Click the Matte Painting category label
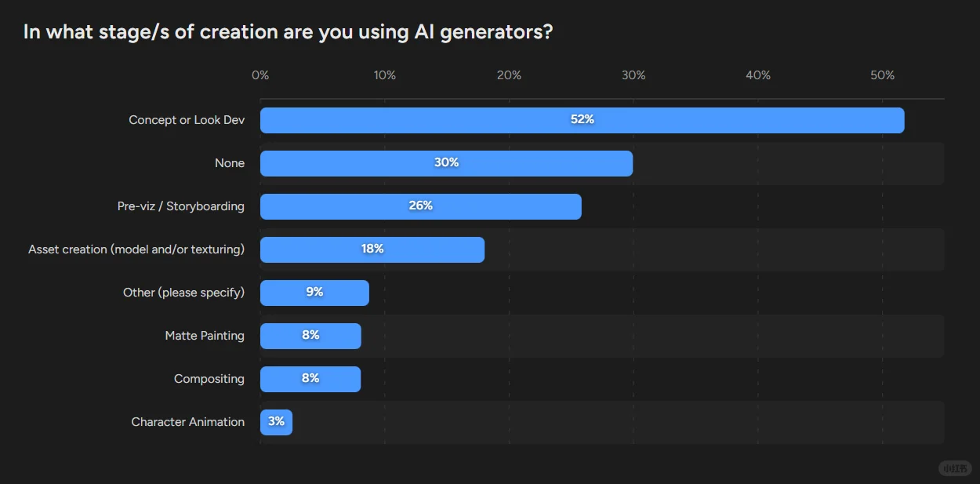The height and width of the screenshot is (484, 980). [x=205, y=336]
